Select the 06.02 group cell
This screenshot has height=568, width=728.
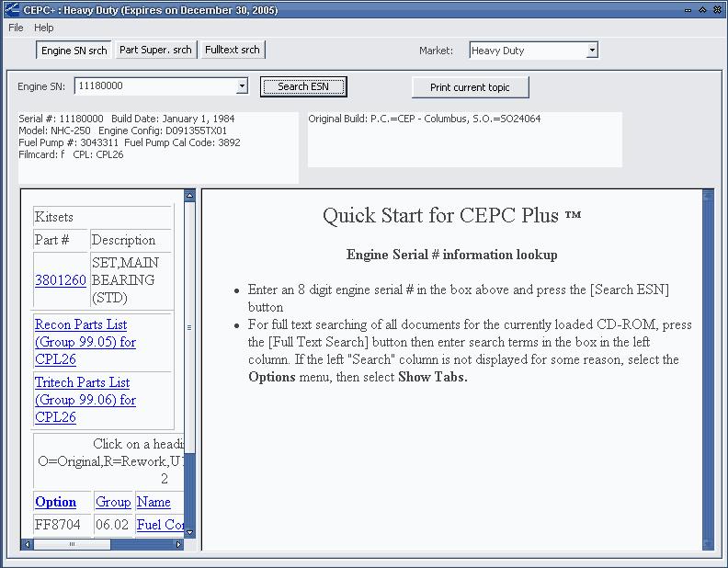tap(112, 525)
